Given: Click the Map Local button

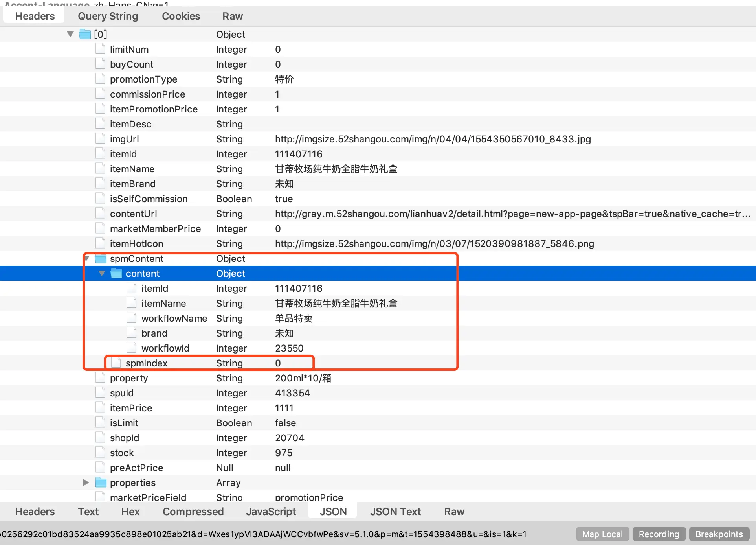Looking at the screenshot, I should coord(602,534).
